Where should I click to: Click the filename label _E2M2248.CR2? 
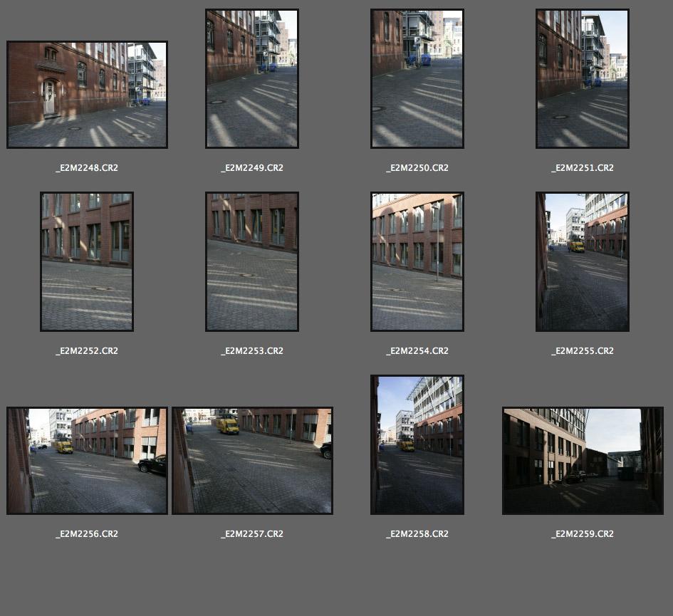(x=87, y=168)
